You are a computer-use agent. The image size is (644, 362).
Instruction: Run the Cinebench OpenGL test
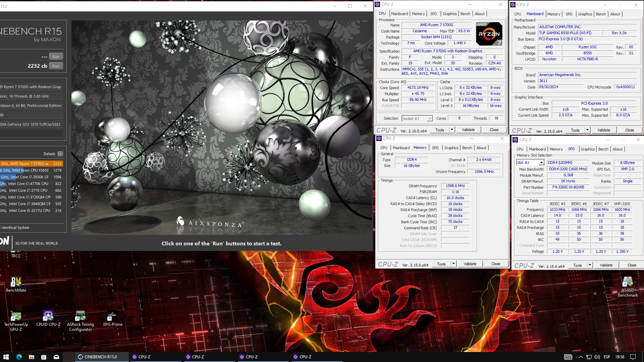(x=56, y=57)
